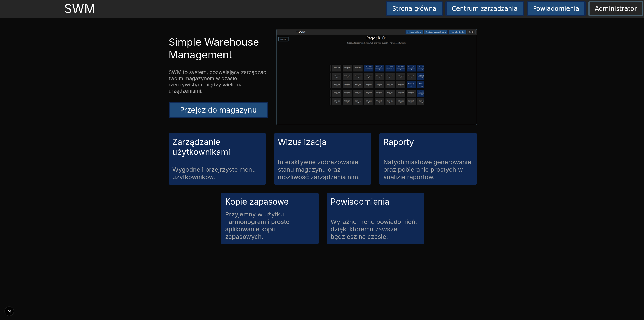Image resolution: width=644 pixels, height=320 pixels.
Task: Click Strona główna in the preview navigation
Action: [x=414, y=32]
